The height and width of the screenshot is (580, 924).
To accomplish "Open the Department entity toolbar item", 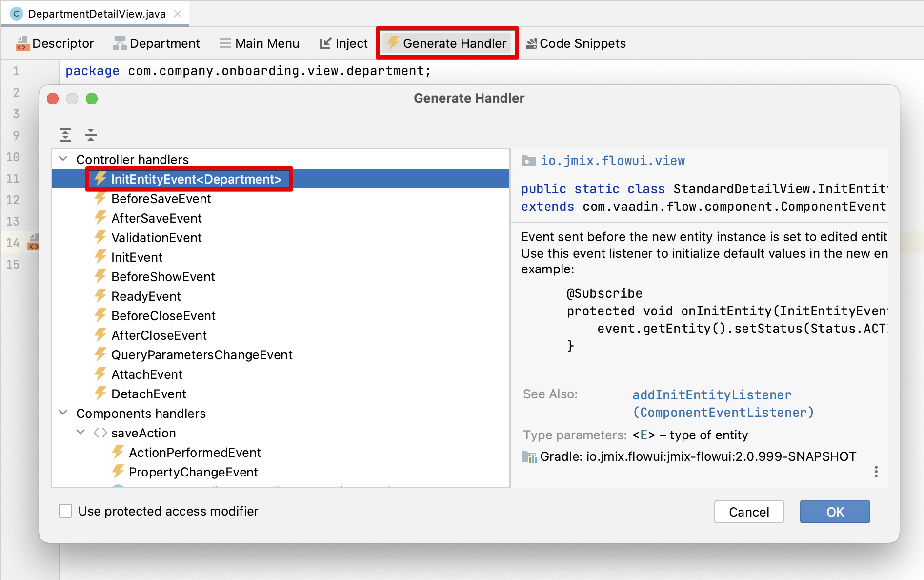I will coord(157,43).
